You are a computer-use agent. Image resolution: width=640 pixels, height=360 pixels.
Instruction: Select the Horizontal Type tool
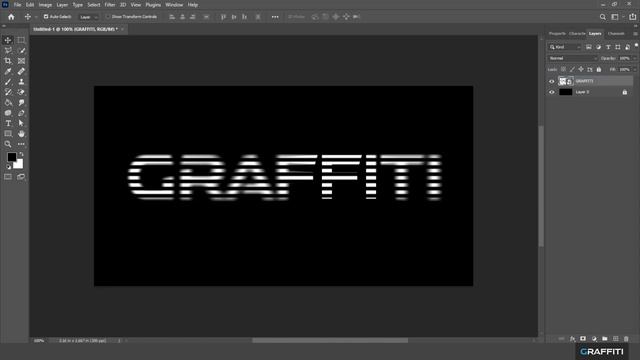[8, 123]
